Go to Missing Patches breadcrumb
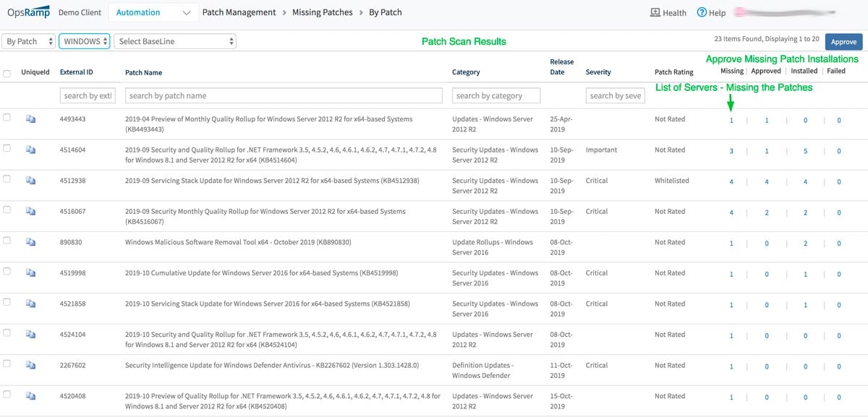This screenshot has width=868, height=417. [x=322, y=12]
